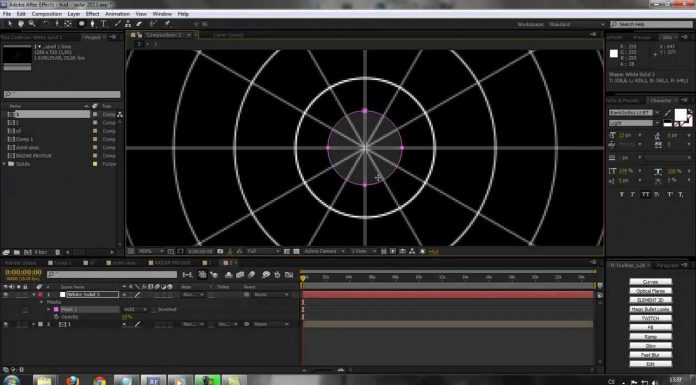Image resolution: width=696 pixels, height=385 pixels.
Task: Take a snapshot with the camera icon
Action: (x=220, y=251)
